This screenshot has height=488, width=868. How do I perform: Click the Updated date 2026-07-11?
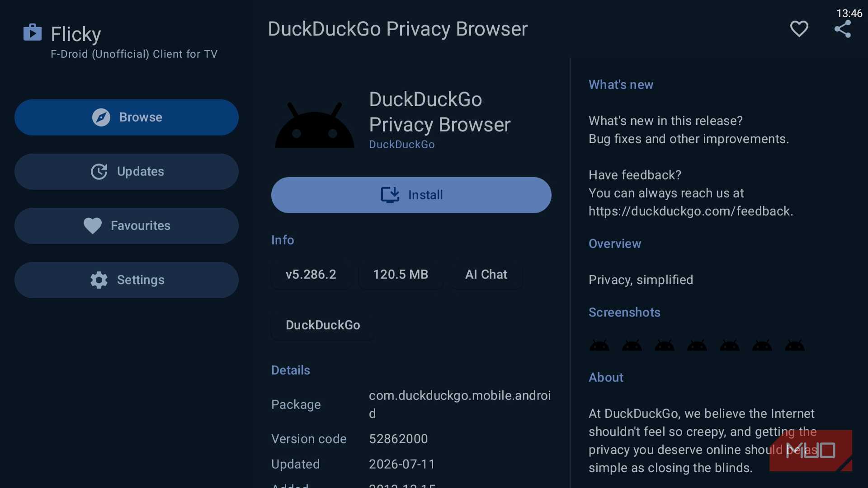402,465
